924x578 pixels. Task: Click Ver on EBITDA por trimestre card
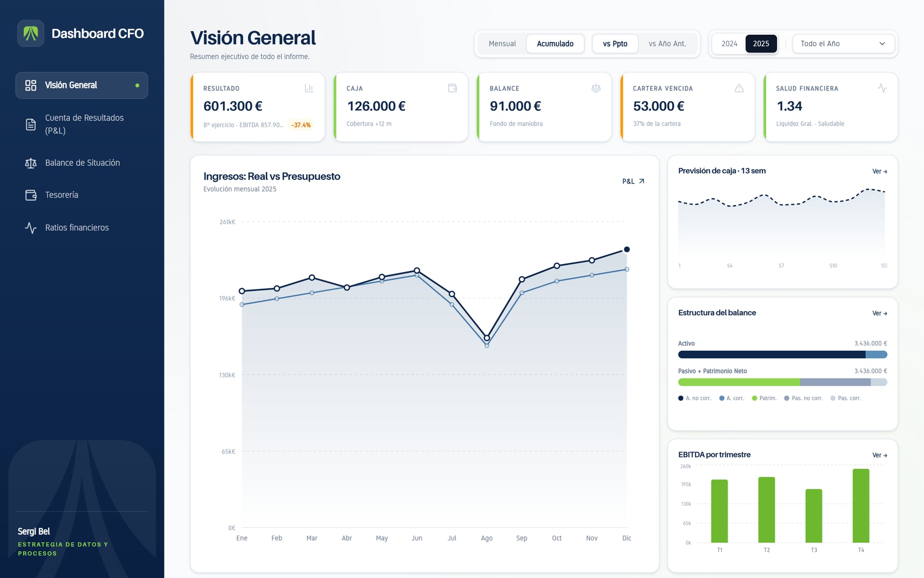pos(880,455)
